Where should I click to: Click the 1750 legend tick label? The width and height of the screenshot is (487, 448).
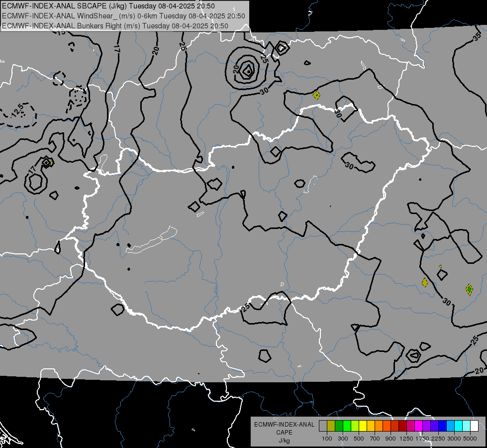[422, 439]
